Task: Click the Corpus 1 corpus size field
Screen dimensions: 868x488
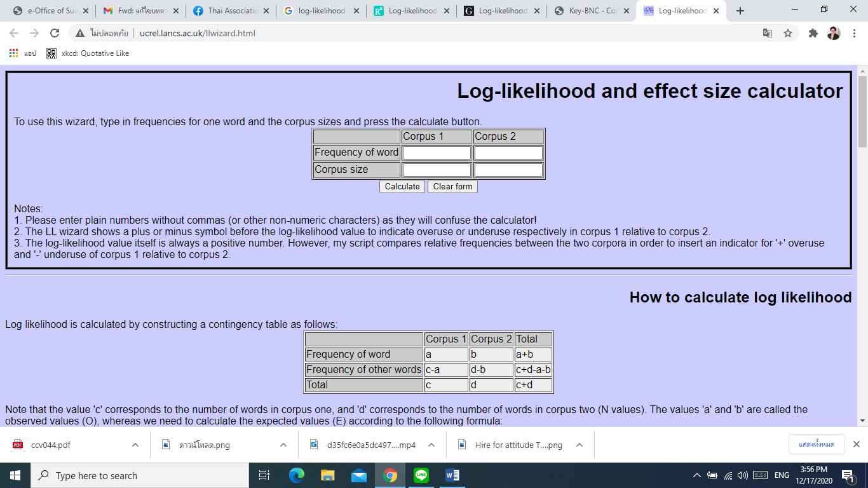Action: click(437, 170)
